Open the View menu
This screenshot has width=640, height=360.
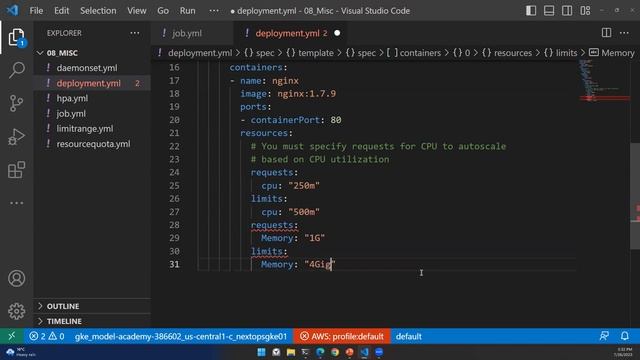[137, 11]
